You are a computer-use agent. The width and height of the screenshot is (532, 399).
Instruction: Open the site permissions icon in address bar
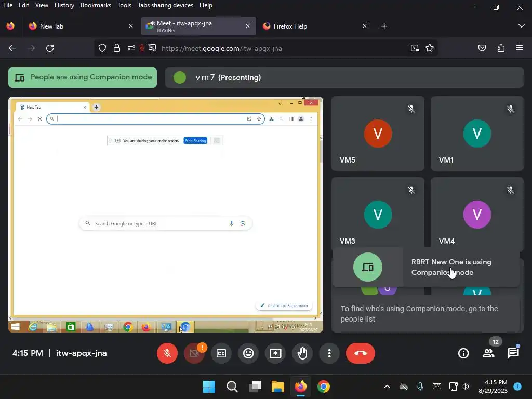(x=131, y=48)
